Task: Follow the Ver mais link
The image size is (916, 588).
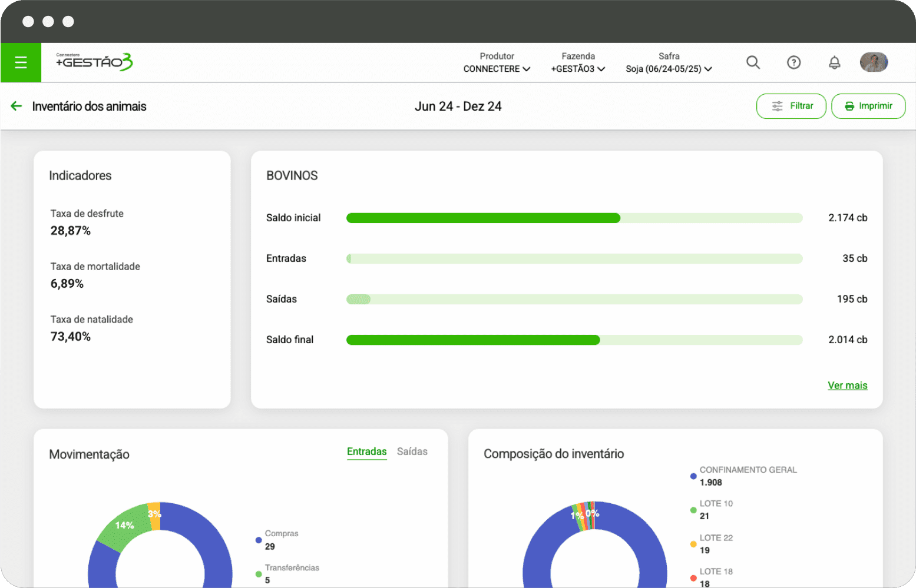Action: click(847, 386)
